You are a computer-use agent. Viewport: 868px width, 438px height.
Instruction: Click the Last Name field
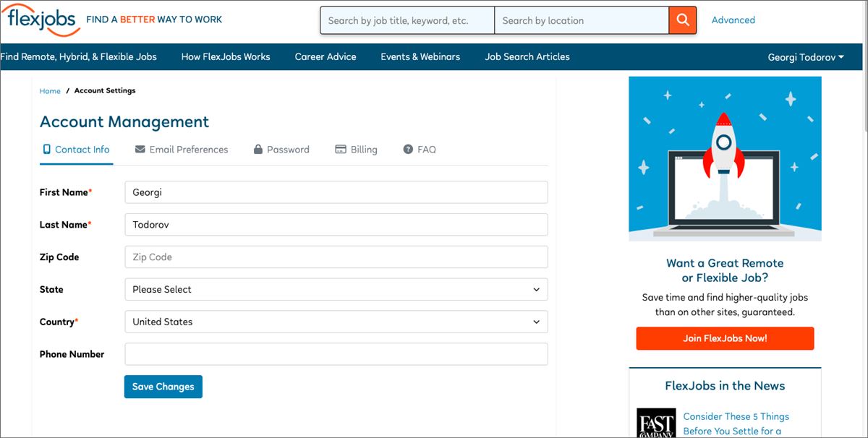tap(336, 225)
